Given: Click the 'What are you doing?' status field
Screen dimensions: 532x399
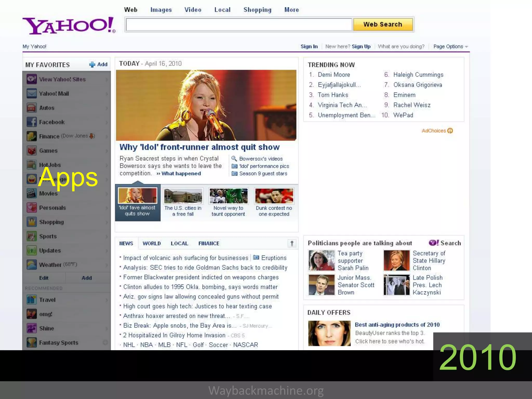Looking at the screenshot, I should [401, 46].
